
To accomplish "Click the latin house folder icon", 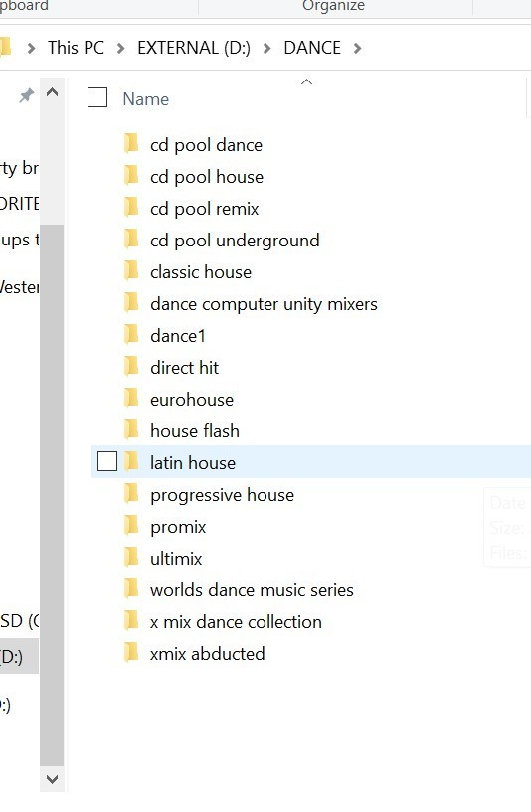I will click(131, 461).
